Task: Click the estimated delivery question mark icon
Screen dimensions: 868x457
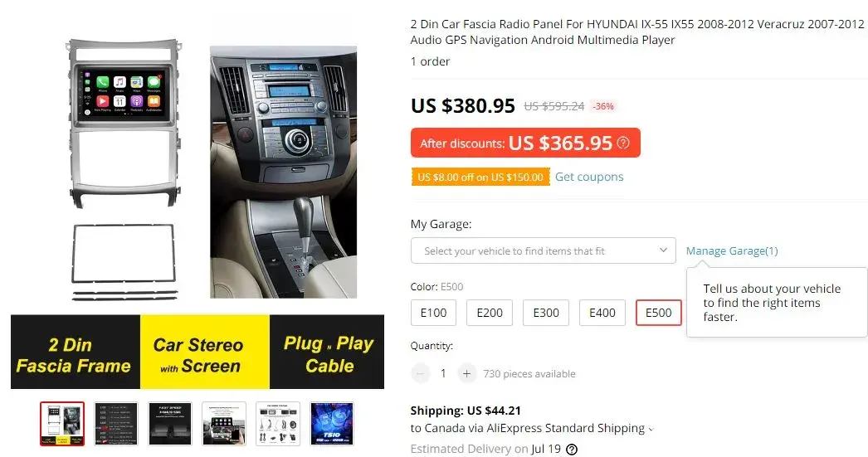Action: [x=572, y=450]
